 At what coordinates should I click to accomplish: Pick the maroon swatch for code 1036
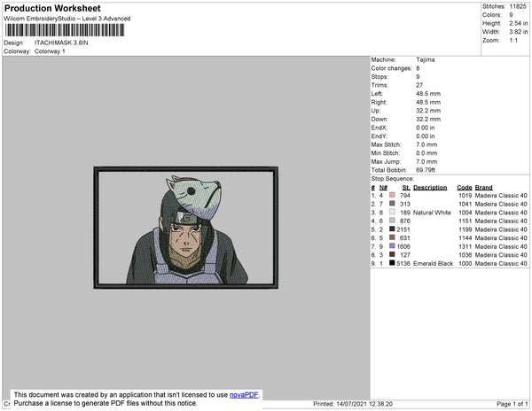(392, 254)
